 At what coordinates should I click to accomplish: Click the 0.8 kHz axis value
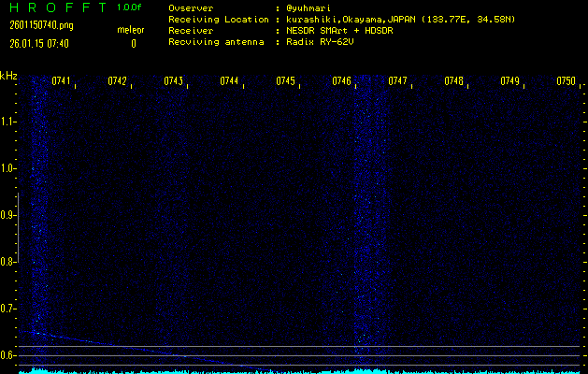click(x=7, y=262)
